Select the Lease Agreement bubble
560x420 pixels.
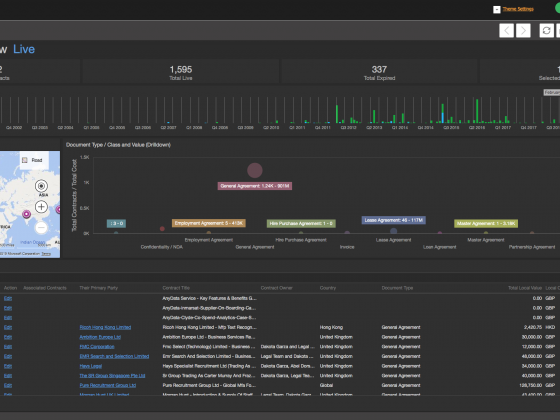coord(394,231)
